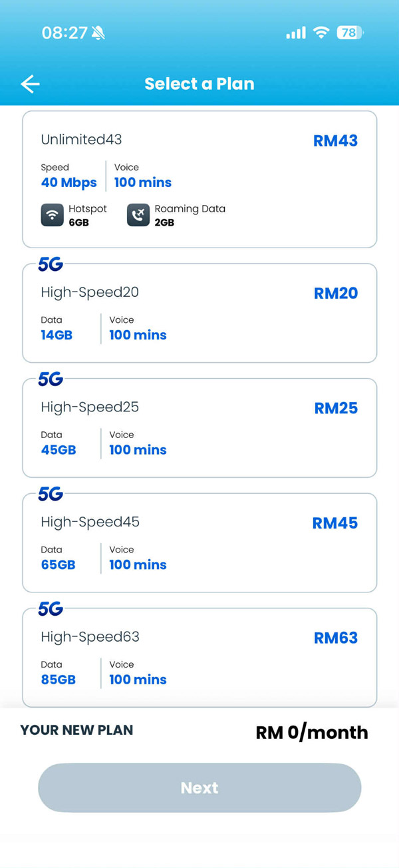
Task: Tap the RM63 price label
Action: click(336, 638)
